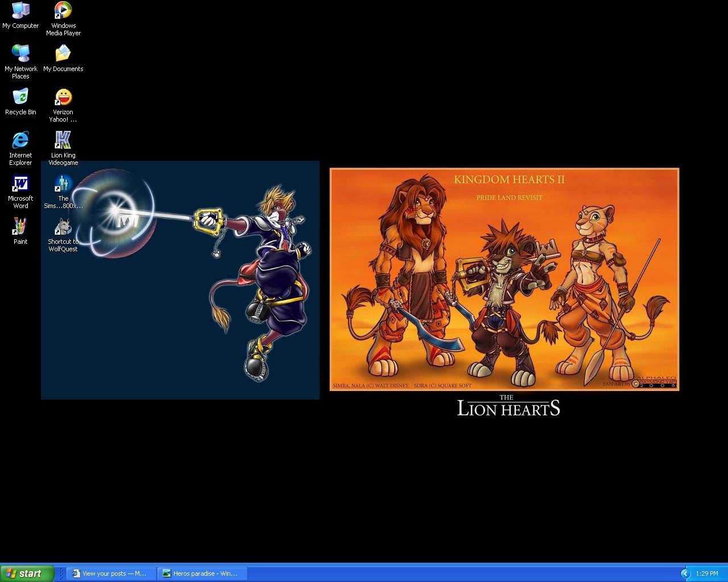728x582 pixels.
Task: Select the My Network Places icon
Action: pyautogui.click(x=20, y=55)
